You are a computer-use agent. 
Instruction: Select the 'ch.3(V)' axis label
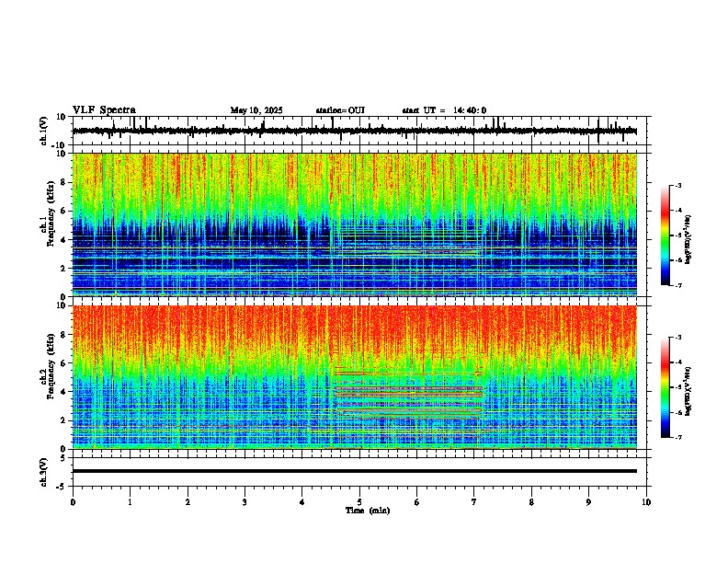tap(44, 473)
